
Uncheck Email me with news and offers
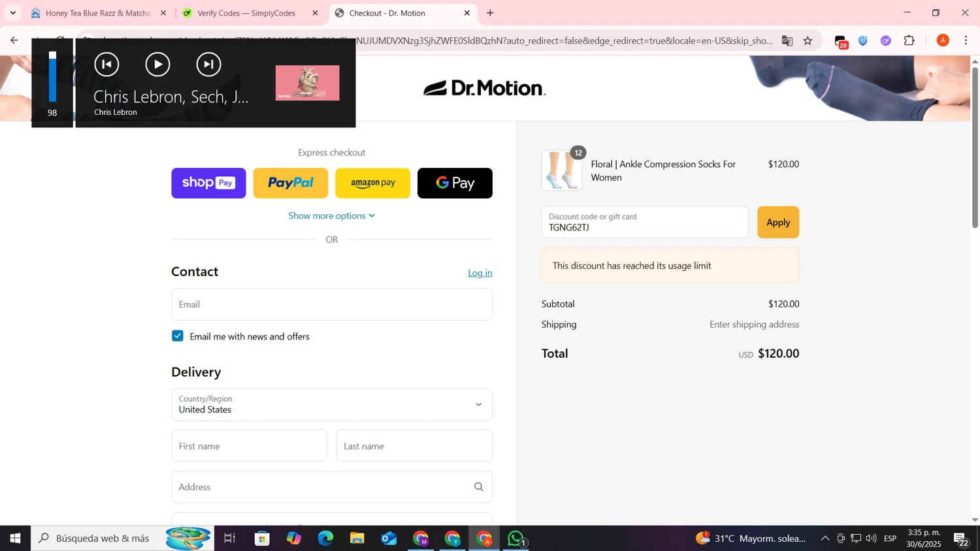[178, 336]
